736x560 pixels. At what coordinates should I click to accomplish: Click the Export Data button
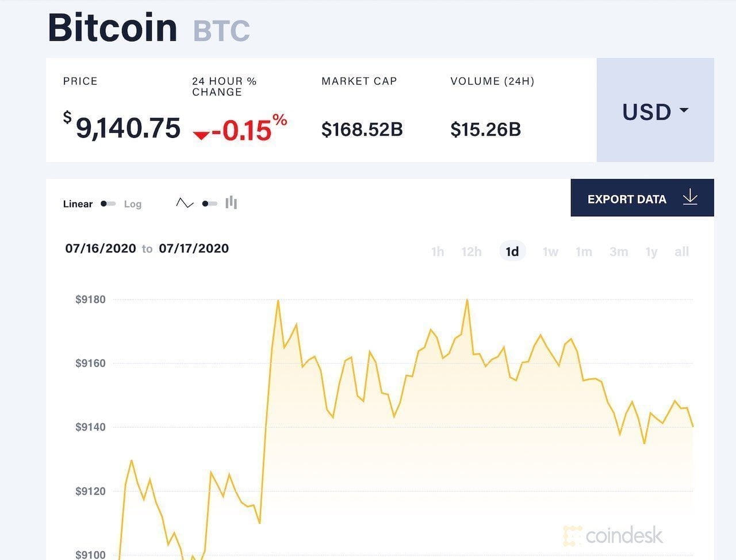click(x=642, y=198)
